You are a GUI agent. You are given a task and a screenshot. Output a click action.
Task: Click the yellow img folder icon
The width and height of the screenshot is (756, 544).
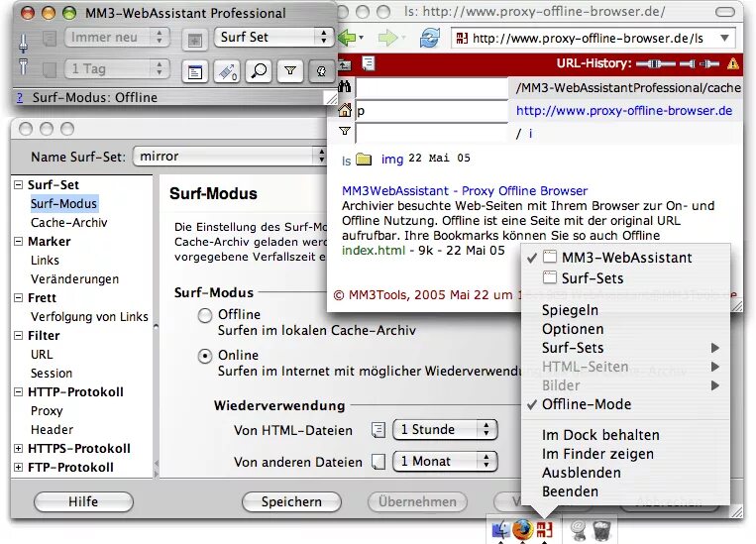pos(364,160)
